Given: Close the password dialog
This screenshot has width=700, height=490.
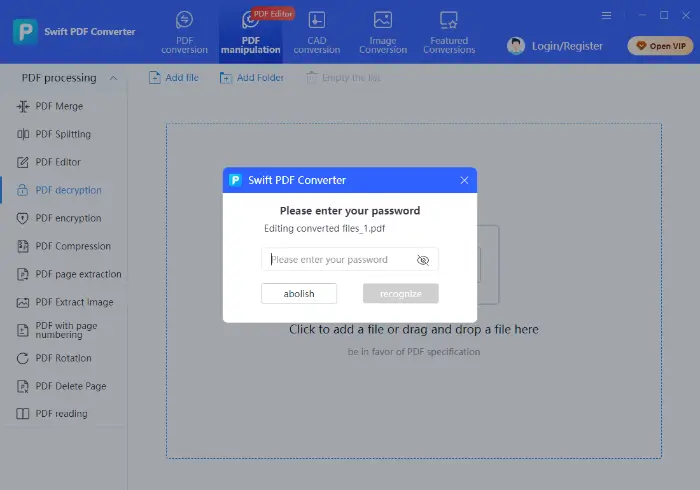Looking at the screenshot, I should tap(464, 180).
